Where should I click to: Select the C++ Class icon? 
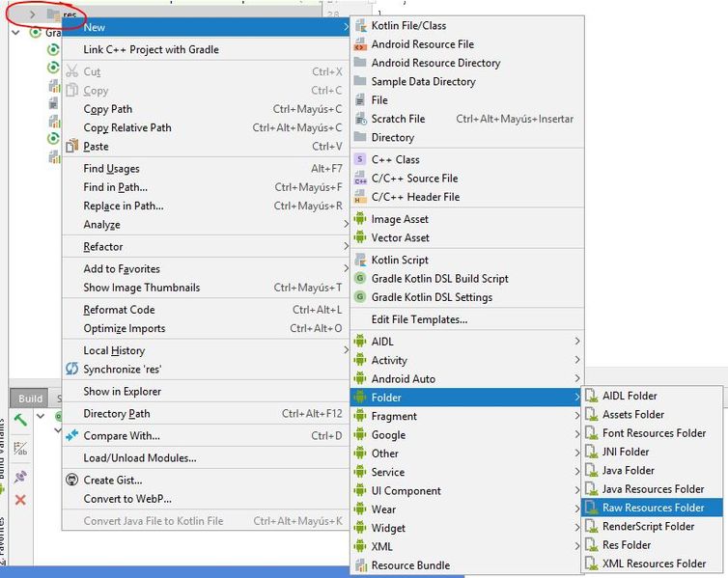pyautogui.click(x=360, y=159)
